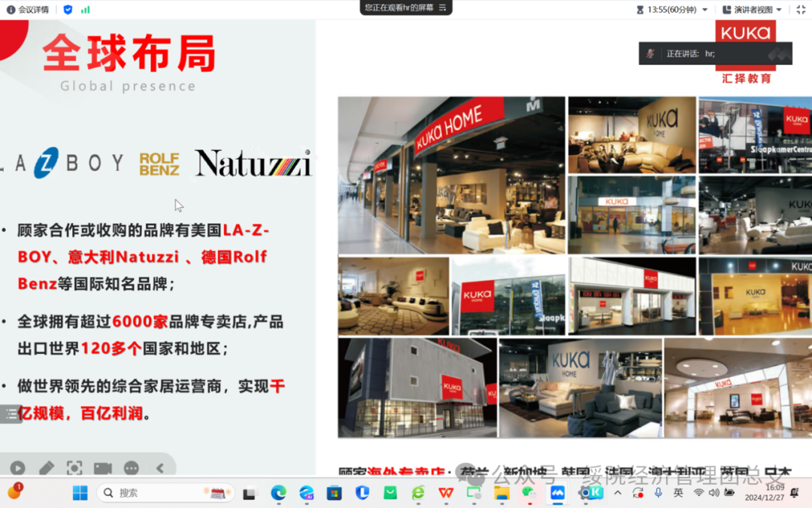This screenshot has height=508, width=812.
Task: Toggle 英 input language indicator
Action: [x=678, y=493]
